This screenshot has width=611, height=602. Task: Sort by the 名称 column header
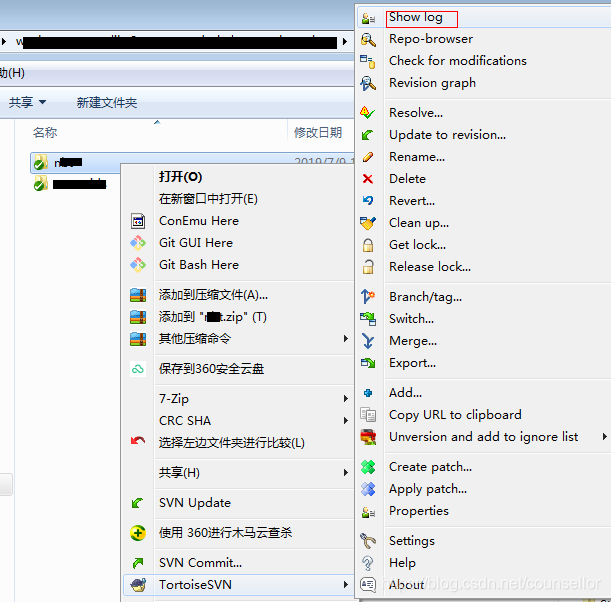[x=45, y=132]
